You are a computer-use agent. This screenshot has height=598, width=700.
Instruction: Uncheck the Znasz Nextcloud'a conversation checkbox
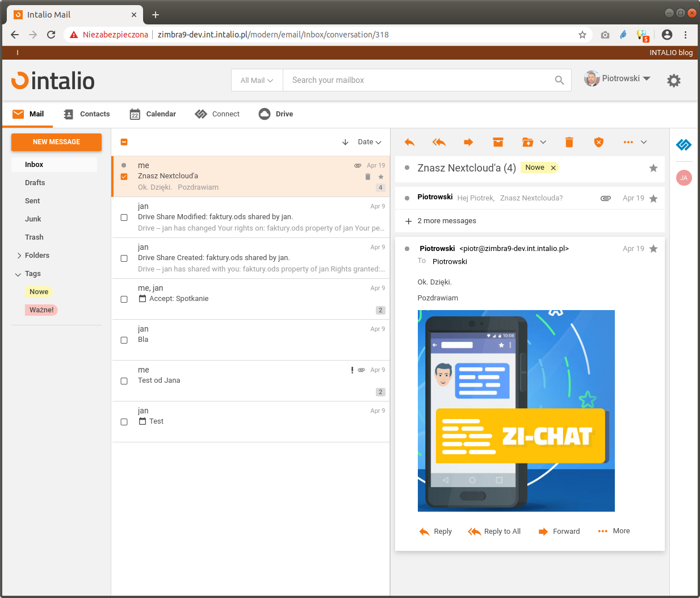[124, 177]
